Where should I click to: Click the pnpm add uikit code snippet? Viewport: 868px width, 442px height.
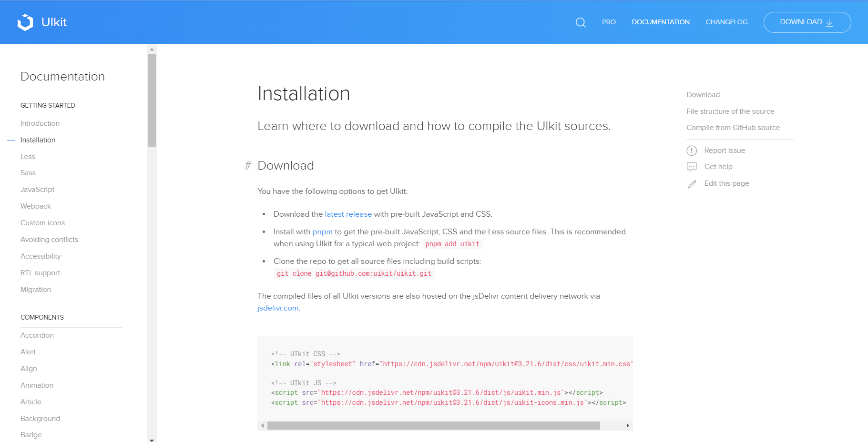click(x=452, y=244)
